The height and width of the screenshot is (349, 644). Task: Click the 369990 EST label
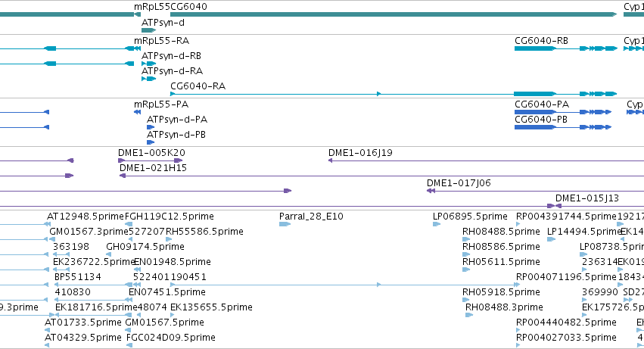click(x=600, y=293)
